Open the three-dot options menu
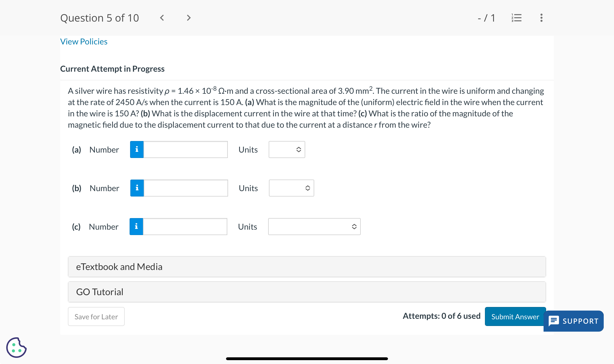 (541, 18)
